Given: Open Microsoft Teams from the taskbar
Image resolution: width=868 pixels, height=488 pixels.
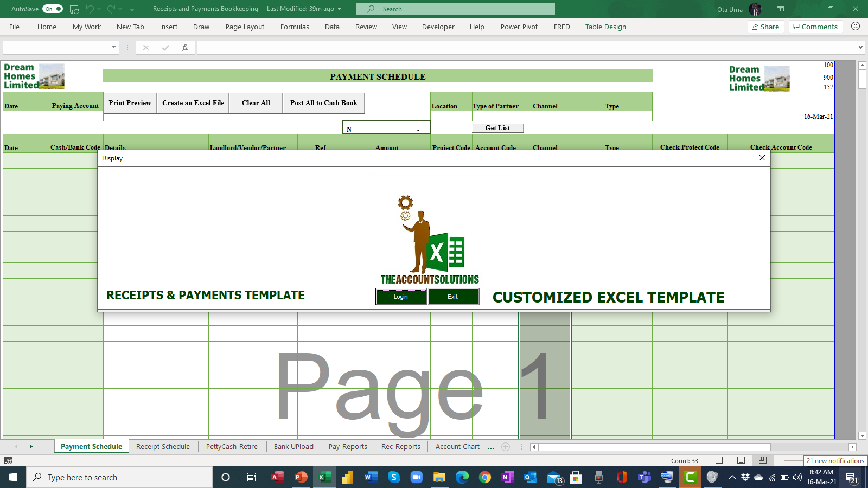Looking at the screenshot, I should (x=644, y=477).
